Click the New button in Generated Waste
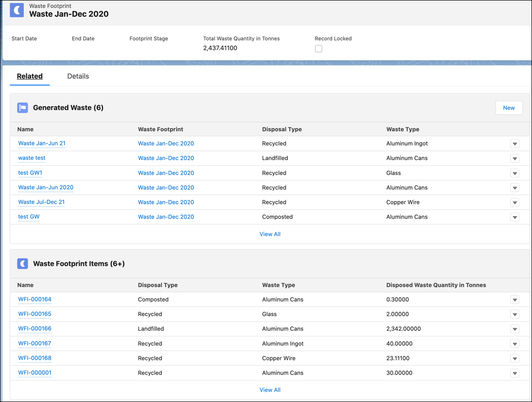This screenshot has height=402, width=532. click(x=509, y=108)
